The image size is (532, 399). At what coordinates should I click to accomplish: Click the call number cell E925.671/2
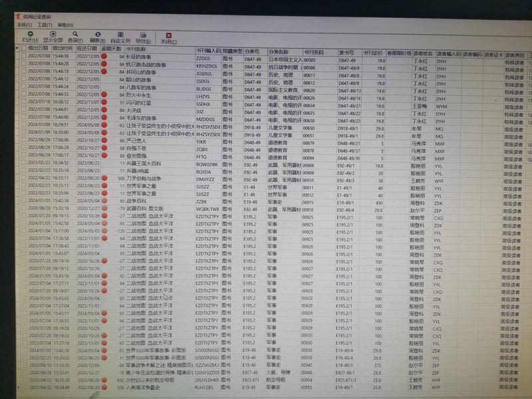(346, 380)
